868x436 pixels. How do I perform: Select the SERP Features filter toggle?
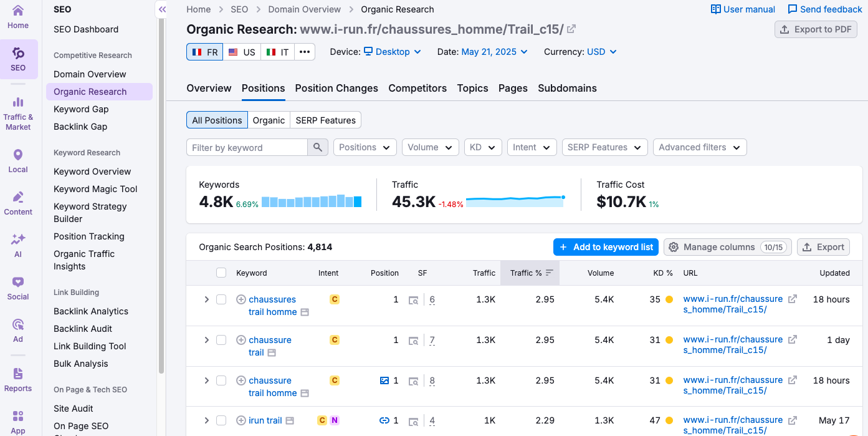tap(326, 120)
